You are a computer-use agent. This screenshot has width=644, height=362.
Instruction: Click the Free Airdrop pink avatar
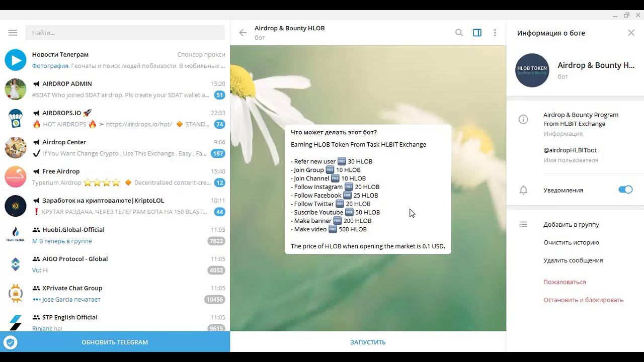click(16, 176)
